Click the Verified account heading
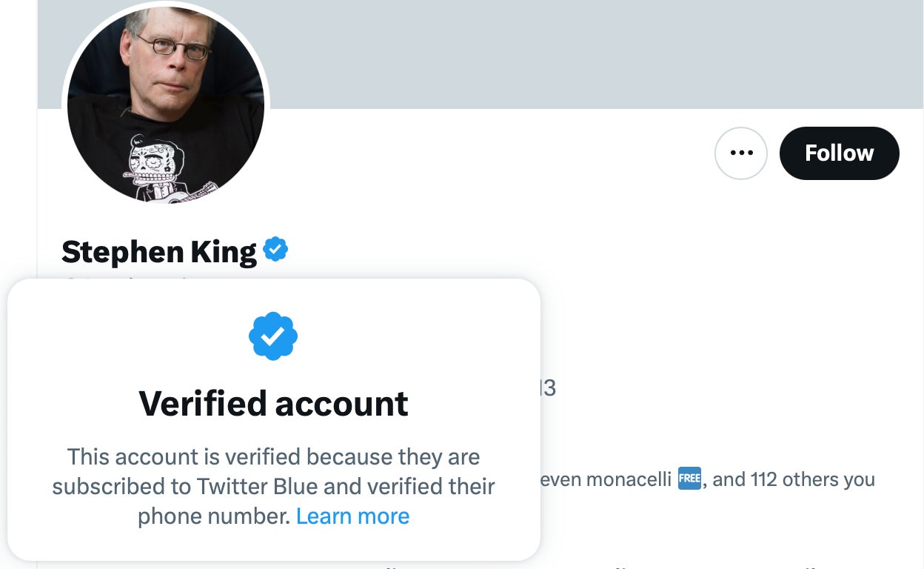 273,403
